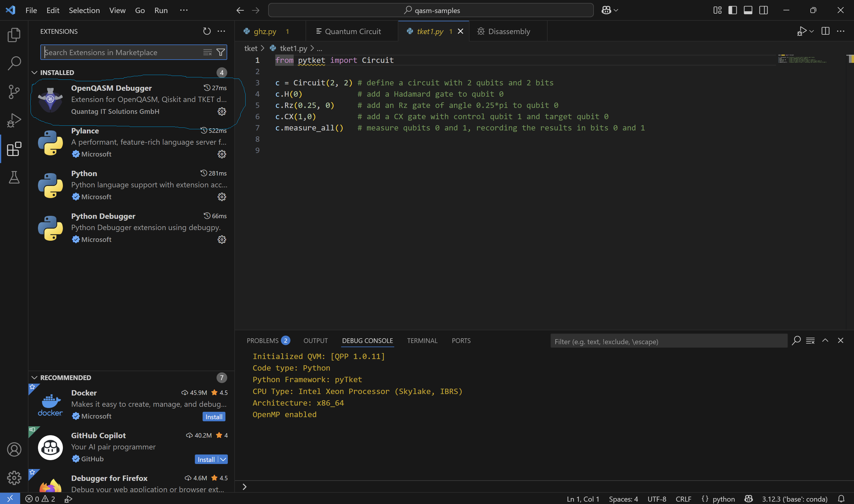Click the split editor right icon

pos(825,31)
